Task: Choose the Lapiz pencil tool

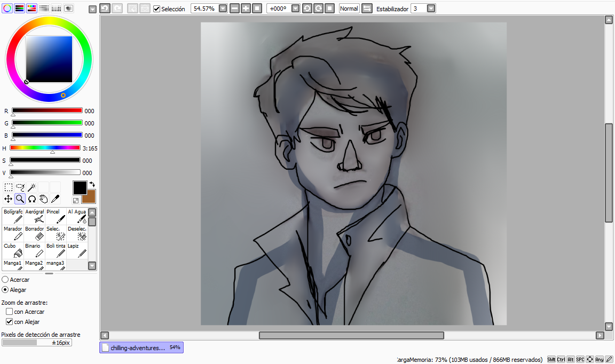Action: [77, 251]
